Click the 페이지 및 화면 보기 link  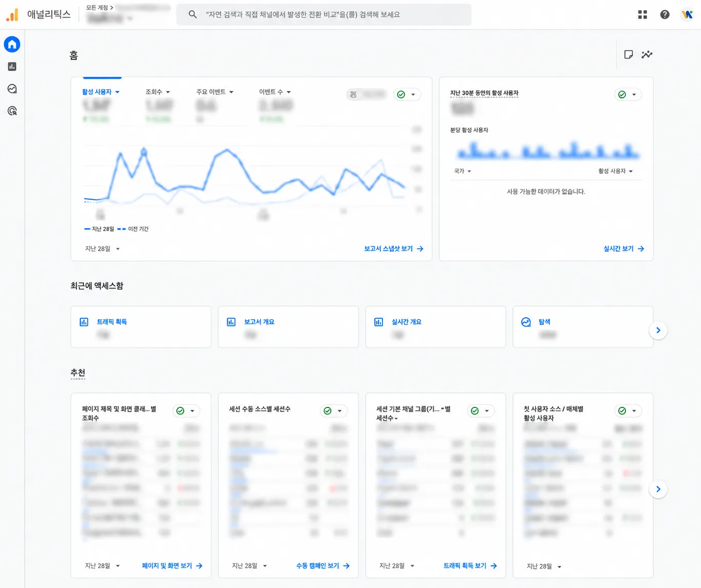coord(172,566)
